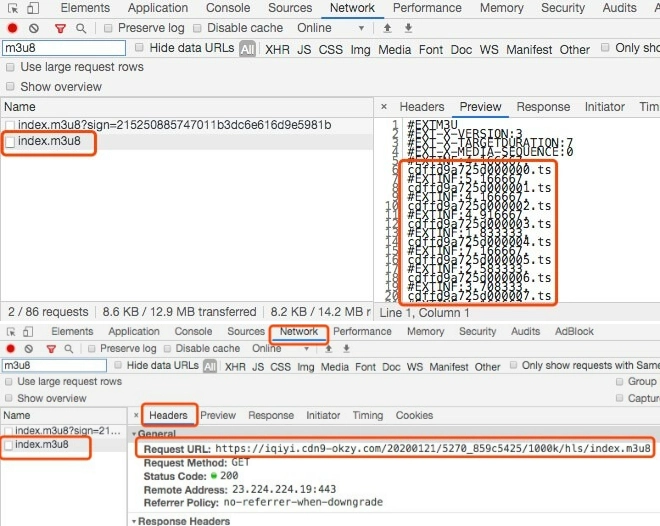
Task: Toggle the filter funnel icon in top toolbar
Action: coord(59,29)
